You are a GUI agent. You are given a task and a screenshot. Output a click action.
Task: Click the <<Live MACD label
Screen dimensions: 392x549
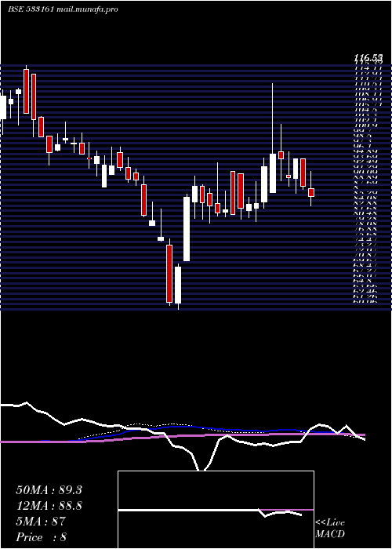pos(330,529)
